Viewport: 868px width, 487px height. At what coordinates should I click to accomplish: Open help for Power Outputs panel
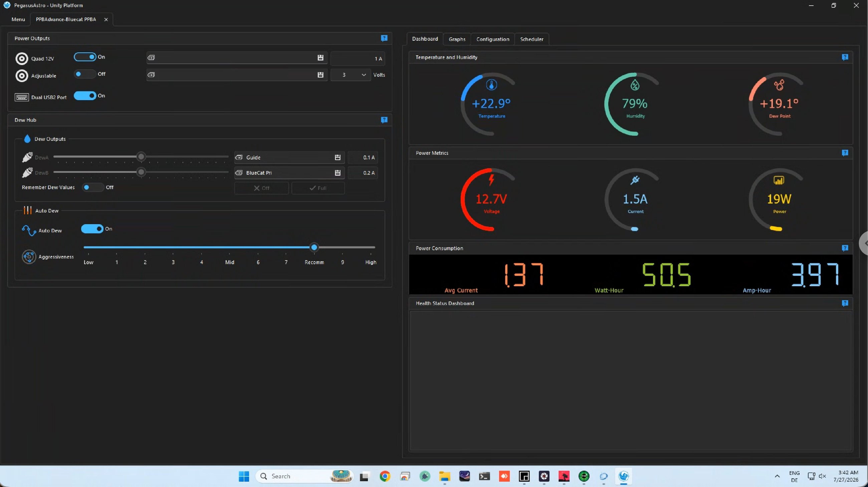[x=384, y=38]
